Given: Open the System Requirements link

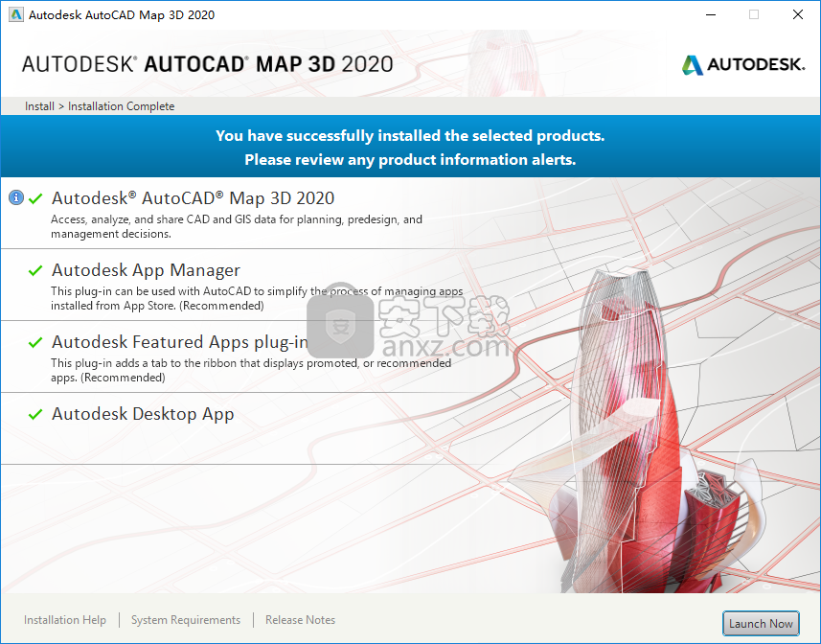Looking at the screenshot, I should pyautogui.click(x=186, y=620).
